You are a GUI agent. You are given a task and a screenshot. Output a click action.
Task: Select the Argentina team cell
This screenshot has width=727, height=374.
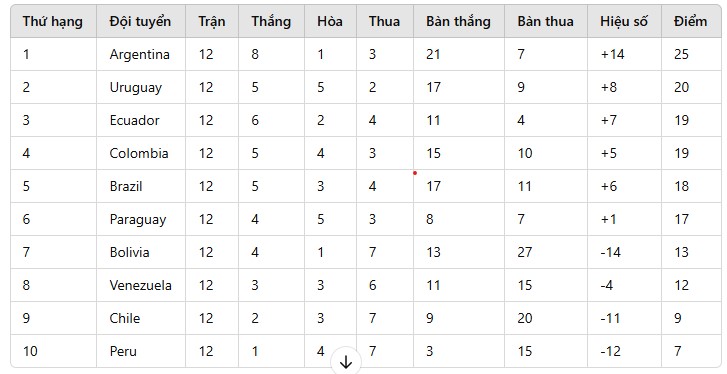pyautogui.click(x=141, y=54)
